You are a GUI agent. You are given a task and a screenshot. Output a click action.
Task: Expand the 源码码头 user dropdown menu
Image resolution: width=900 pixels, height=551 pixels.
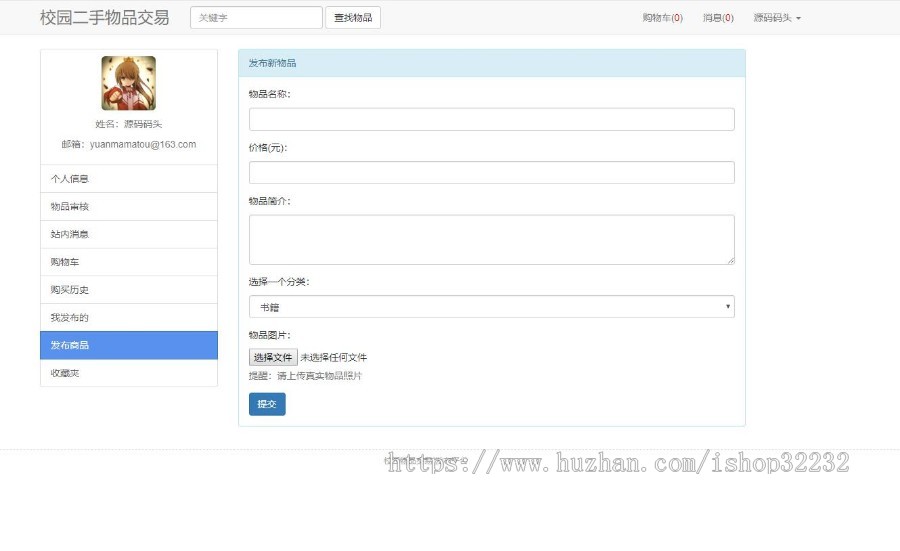click(777, 18)
